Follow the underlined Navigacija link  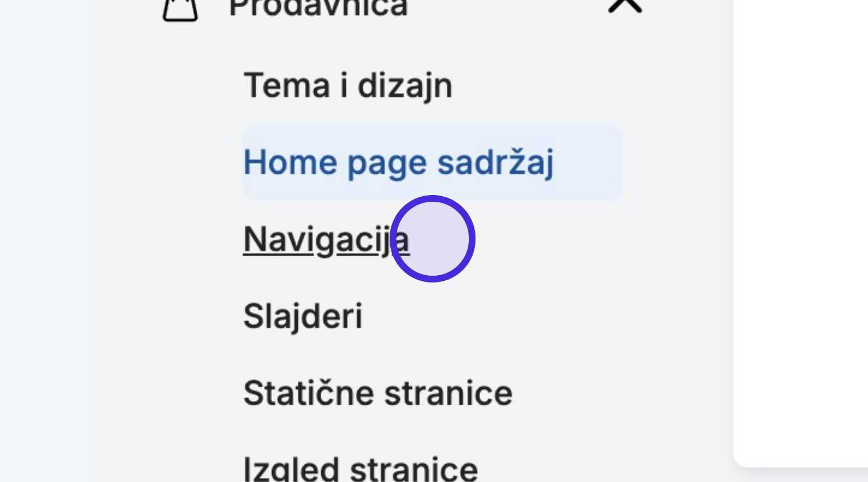point(326,239)
